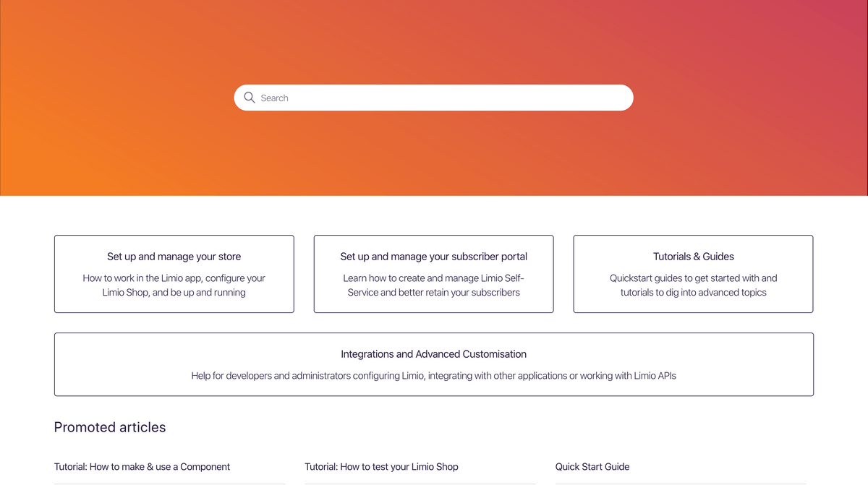Click the Promoted articles heading
The image size is (868, 485).
(110, 427)
